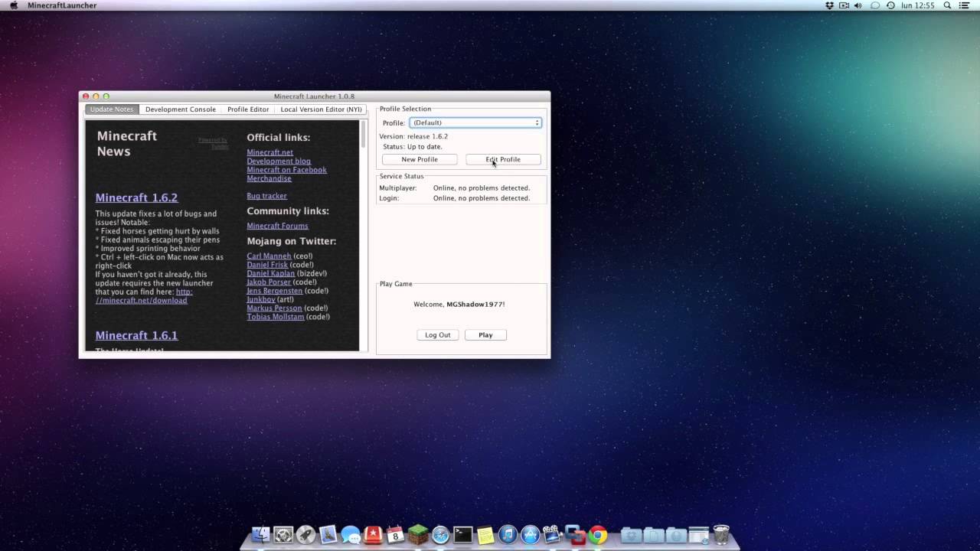Click the screen recording camera menu bar icon
Screen dimensions: 980x551
(x=844, y=5)
